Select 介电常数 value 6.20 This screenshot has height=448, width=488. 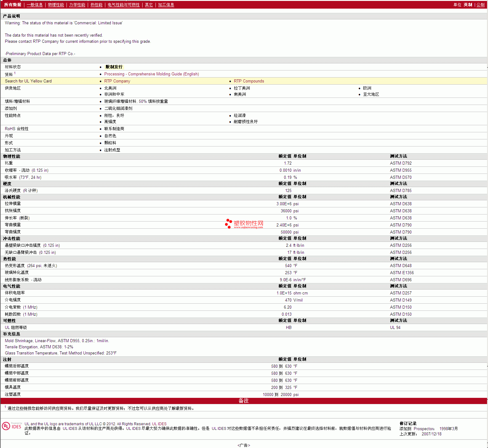click(288, 307)
